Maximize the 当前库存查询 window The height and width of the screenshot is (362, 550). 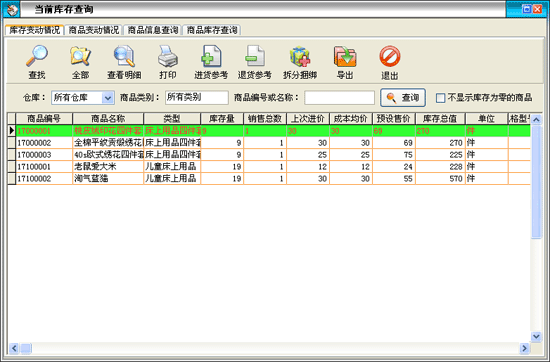point(526,9)
